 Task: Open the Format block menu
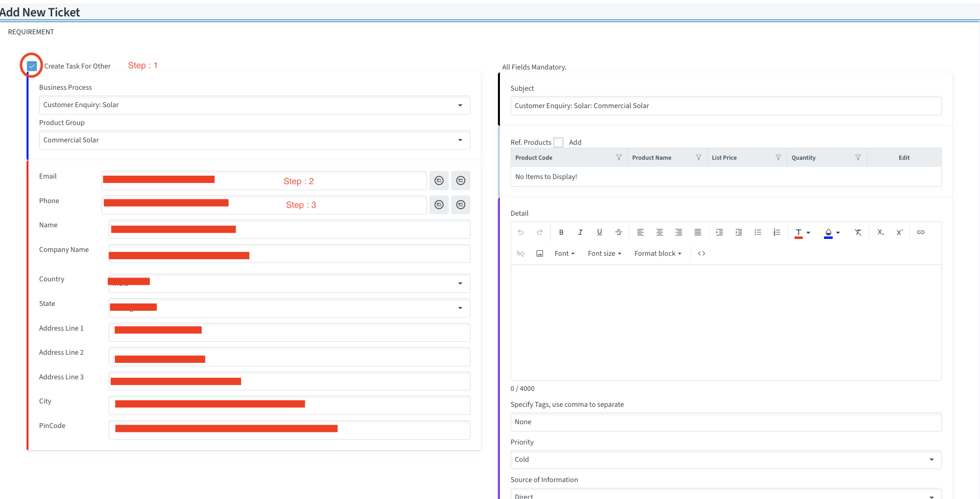point(657,253)
